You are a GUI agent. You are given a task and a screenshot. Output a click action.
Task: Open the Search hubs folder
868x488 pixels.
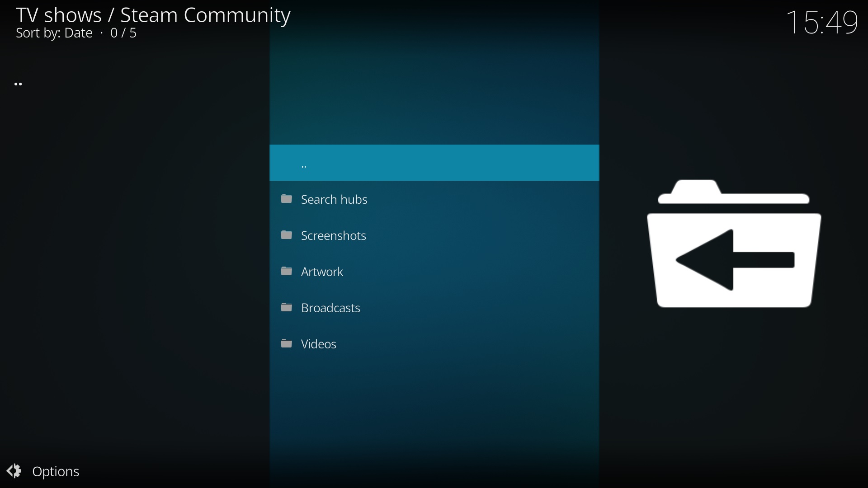(335, 200)
